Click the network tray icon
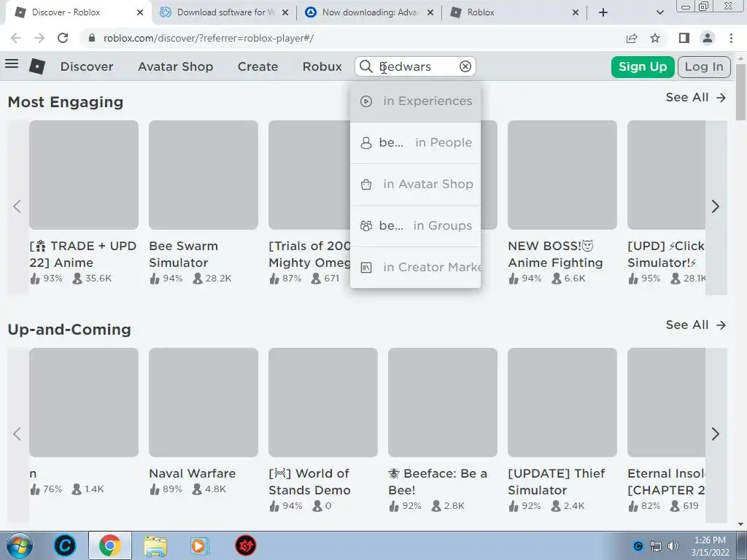The width and height of the screenshot is (747, 560). click(656, 545)
